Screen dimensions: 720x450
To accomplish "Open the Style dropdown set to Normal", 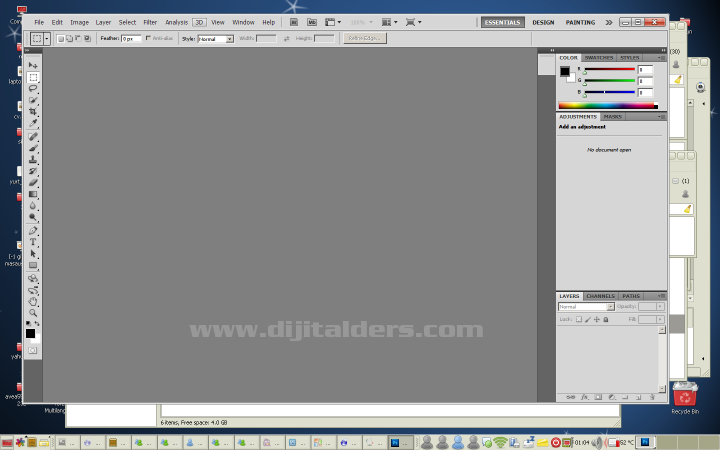I will (216, 39).
